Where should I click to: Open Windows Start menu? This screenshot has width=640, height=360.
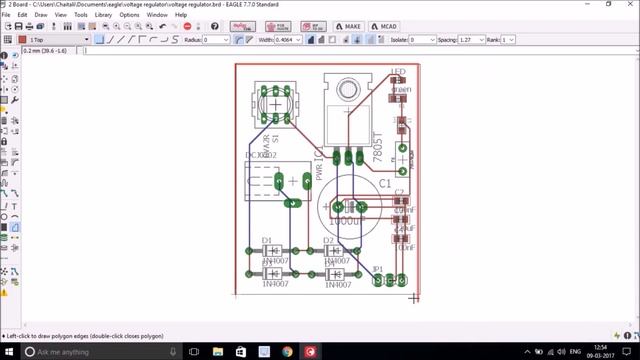click(x=9, y=351)
